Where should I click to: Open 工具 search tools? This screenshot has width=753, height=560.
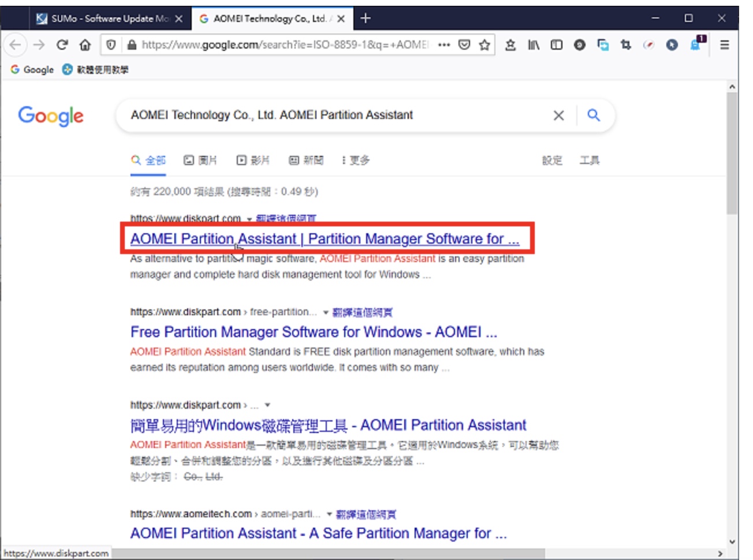pos(590,160)
